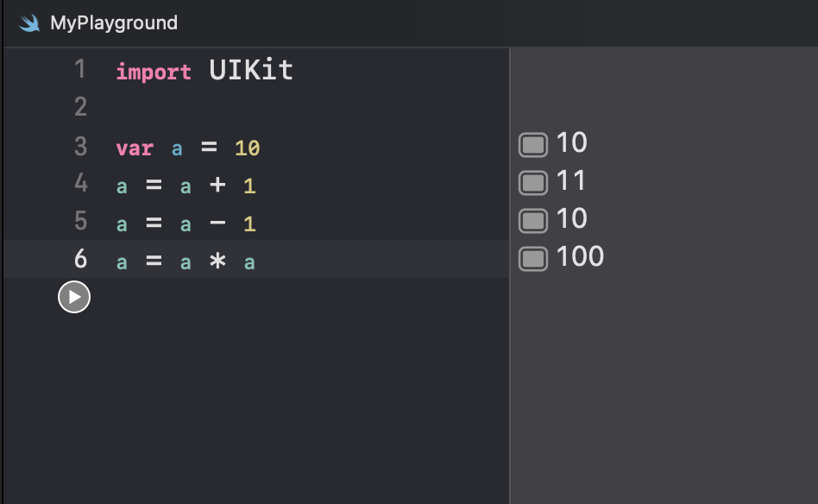
Task: Click the var keyword on line 3
Action: tap(135, 148)
